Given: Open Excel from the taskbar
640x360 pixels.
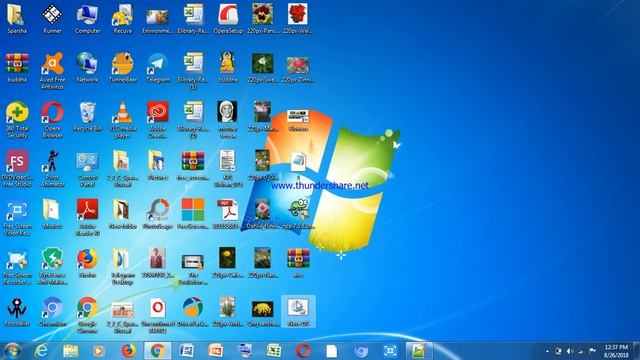Looking at the screenshot, I should (273, 351).
